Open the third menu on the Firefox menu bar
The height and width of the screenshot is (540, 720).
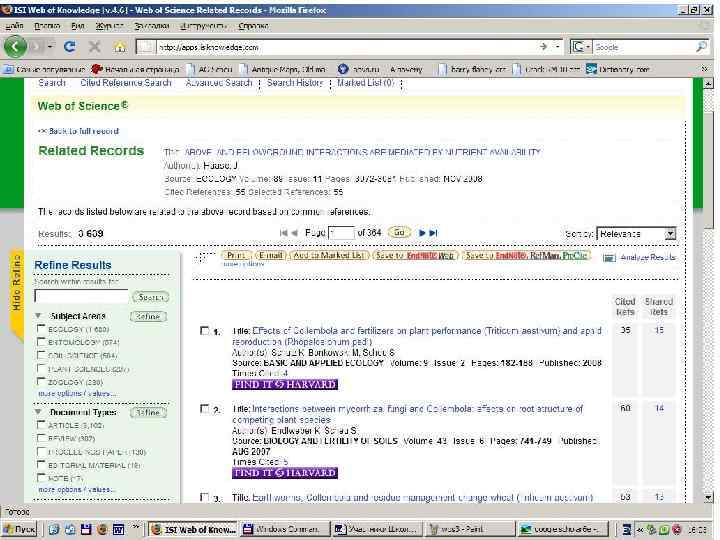[x=78, y=26]
